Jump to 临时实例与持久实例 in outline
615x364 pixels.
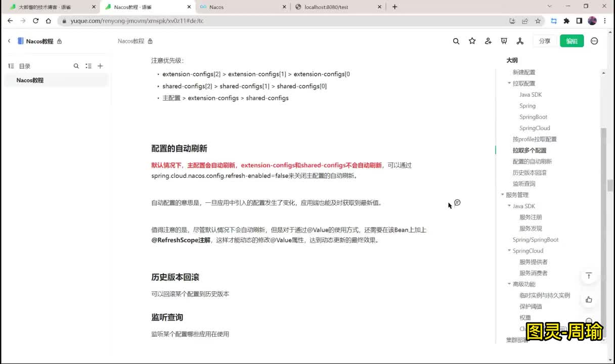[x=545, y=295]
